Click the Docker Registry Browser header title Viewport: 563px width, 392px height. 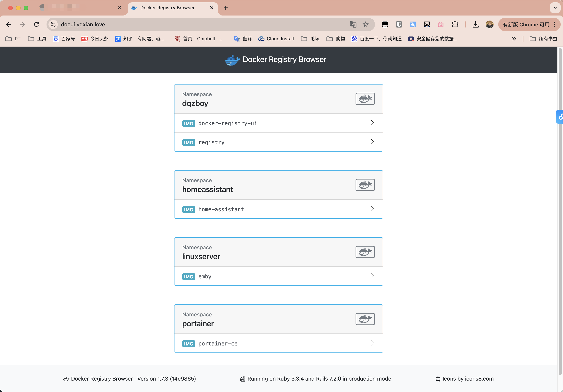[x=284, y=60]
